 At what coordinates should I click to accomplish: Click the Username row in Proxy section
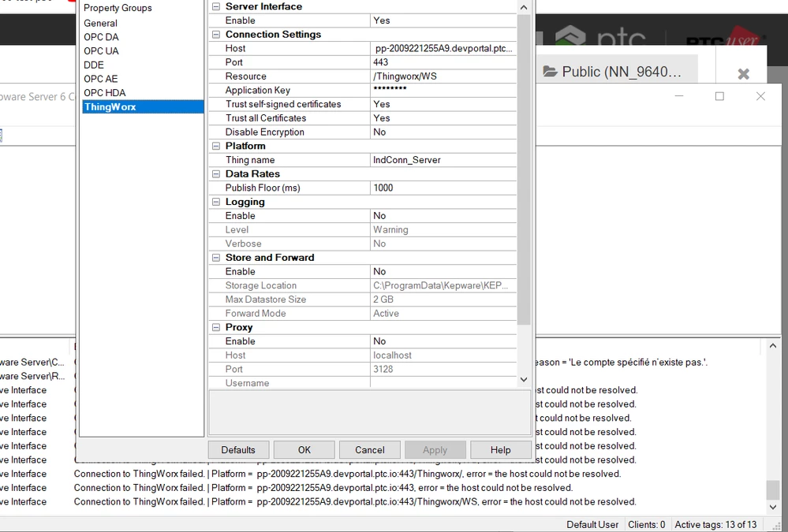pyautogui.click(x=362, y=383)
